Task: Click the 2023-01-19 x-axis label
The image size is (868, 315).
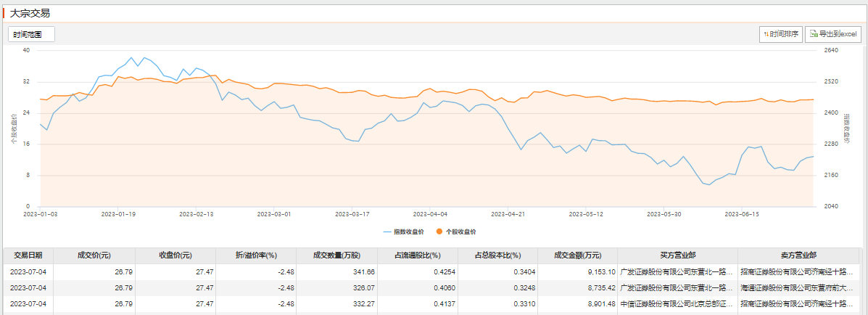Action: (118, 213)
